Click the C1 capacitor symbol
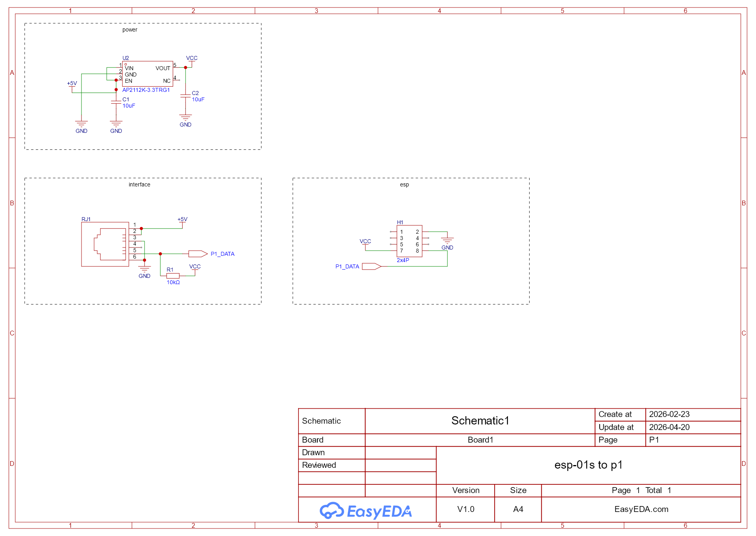756x536 pixels. tap(116, 102)
